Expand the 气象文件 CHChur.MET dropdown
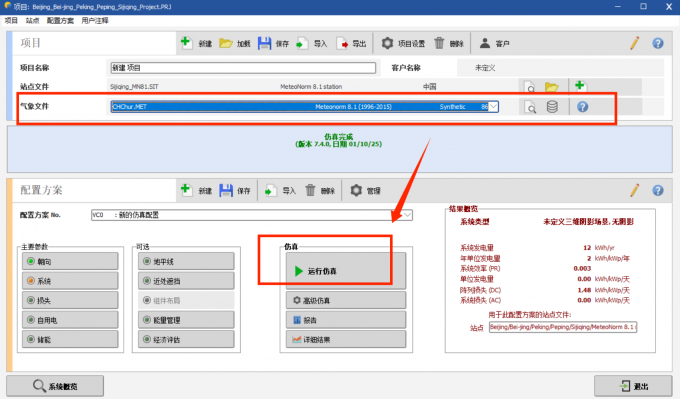680x399 pixels. pyautogui.click(x=493, y=107)
